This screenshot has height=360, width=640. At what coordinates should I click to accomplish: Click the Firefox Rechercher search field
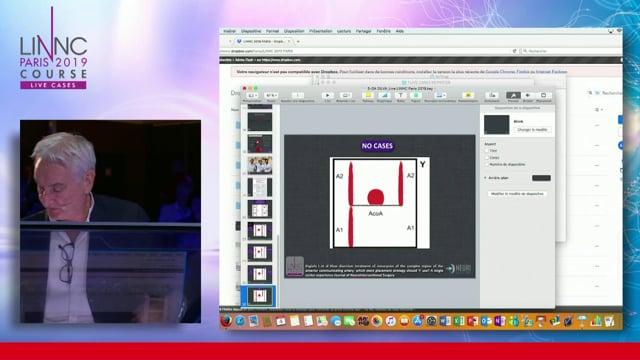coord(571,51)
